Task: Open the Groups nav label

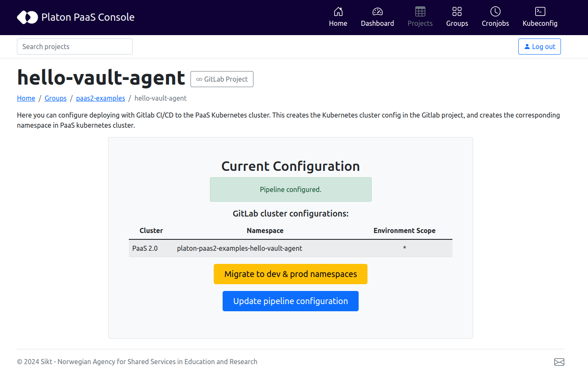Action: 457,23
